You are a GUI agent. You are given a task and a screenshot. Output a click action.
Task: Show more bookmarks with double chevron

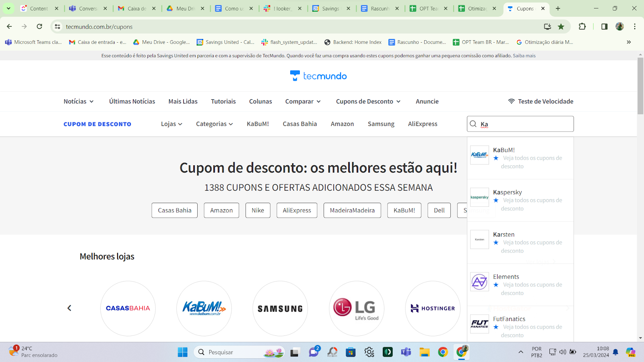pos(629,42)
